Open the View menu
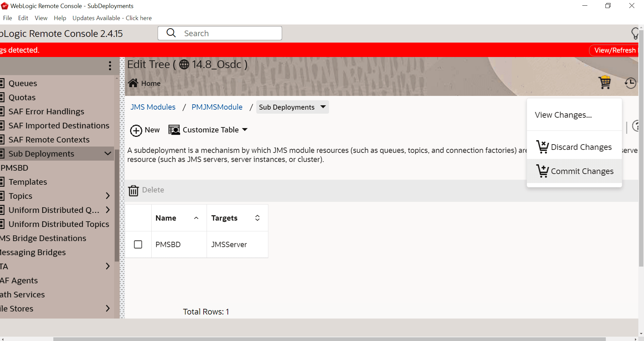The width and height of the screenshot is (644, 341). tap(41, 18)
